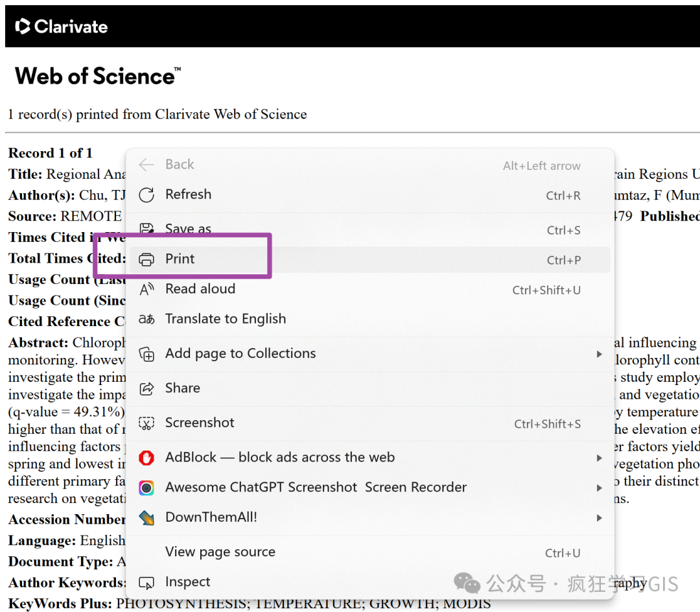Click the Screenshot scissors icon
Viewport: 700px width, 612px height.
click(146, 423)
